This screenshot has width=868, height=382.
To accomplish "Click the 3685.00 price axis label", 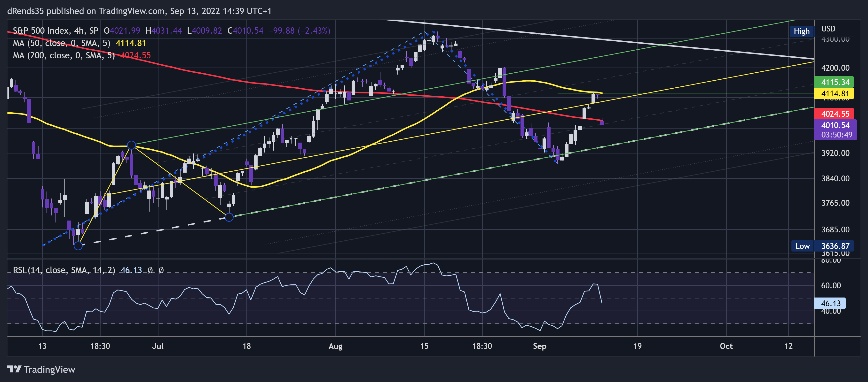I will [835, 229].
